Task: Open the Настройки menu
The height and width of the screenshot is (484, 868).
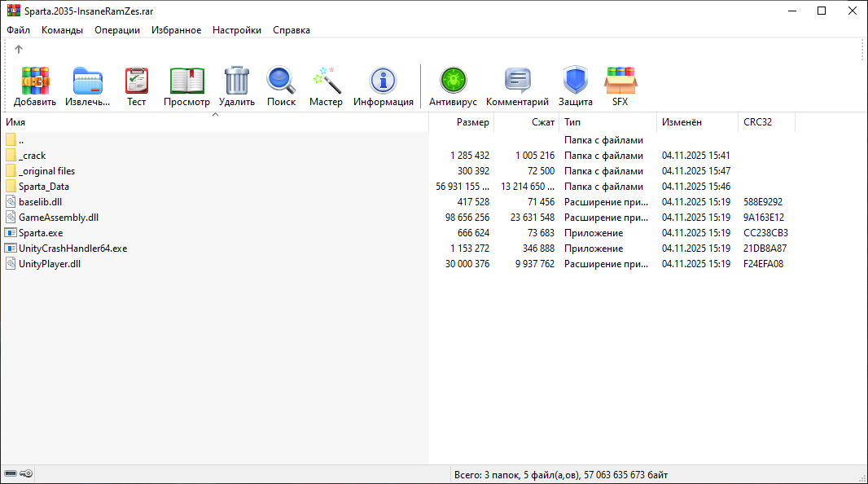Action: [x=237, y=30]
